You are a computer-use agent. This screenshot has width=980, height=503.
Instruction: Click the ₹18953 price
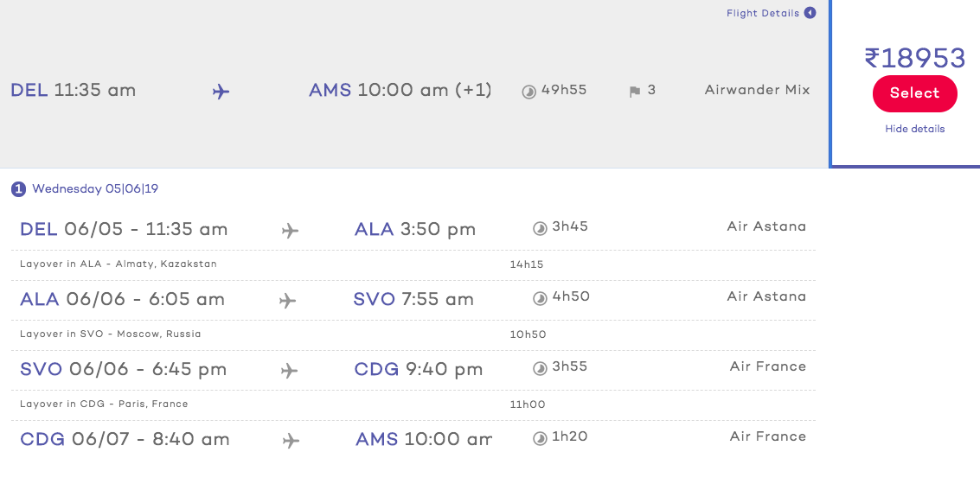pyautogui.click(x=915, y=58)
